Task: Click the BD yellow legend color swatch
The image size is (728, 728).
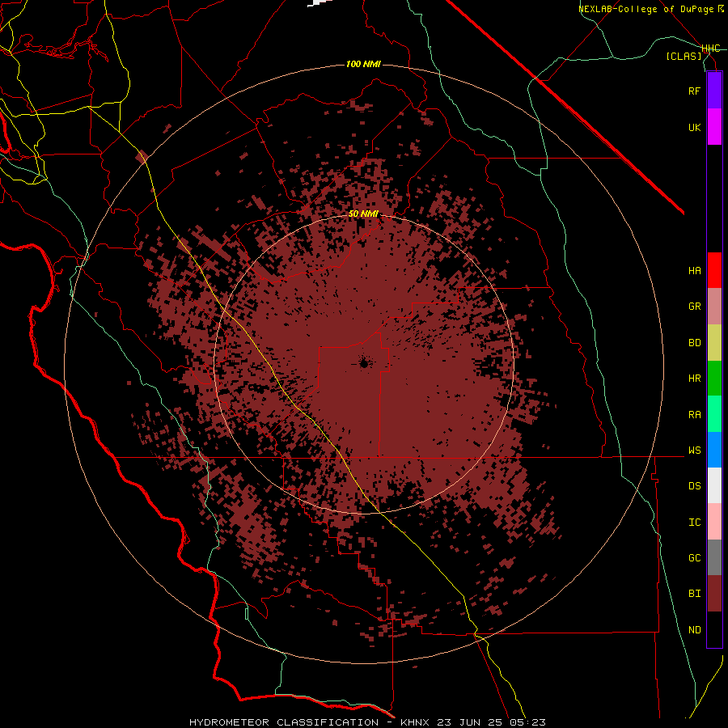Action: pos(714,342)
